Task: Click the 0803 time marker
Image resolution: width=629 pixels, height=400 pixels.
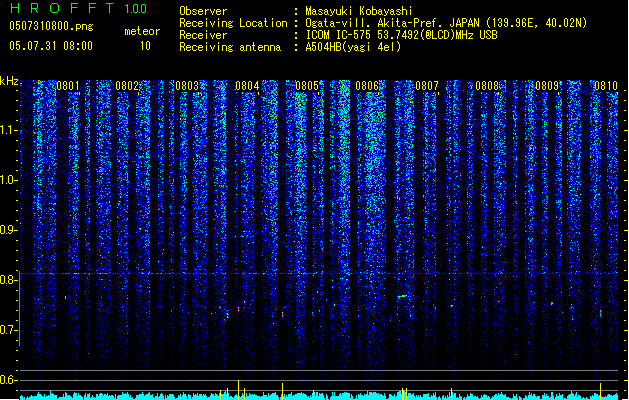Action: (187, 86)
